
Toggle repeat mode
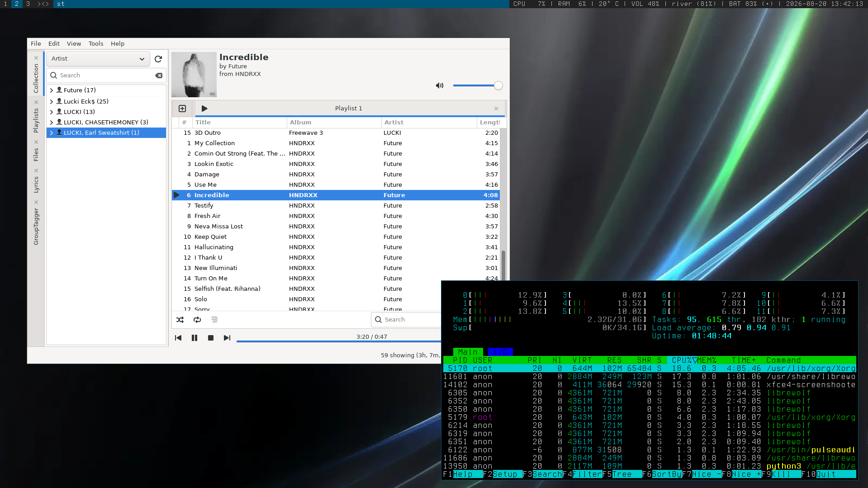[197, 320]
